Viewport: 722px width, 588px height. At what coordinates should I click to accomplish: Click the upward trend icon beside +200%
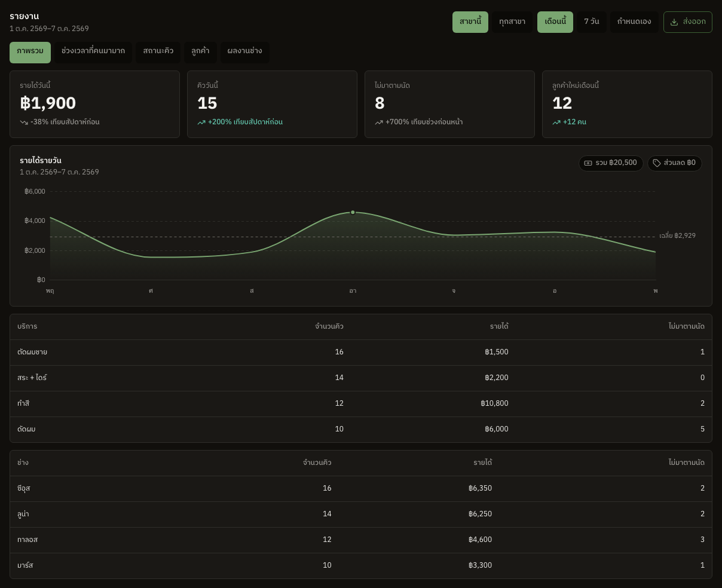click(201, 122)
